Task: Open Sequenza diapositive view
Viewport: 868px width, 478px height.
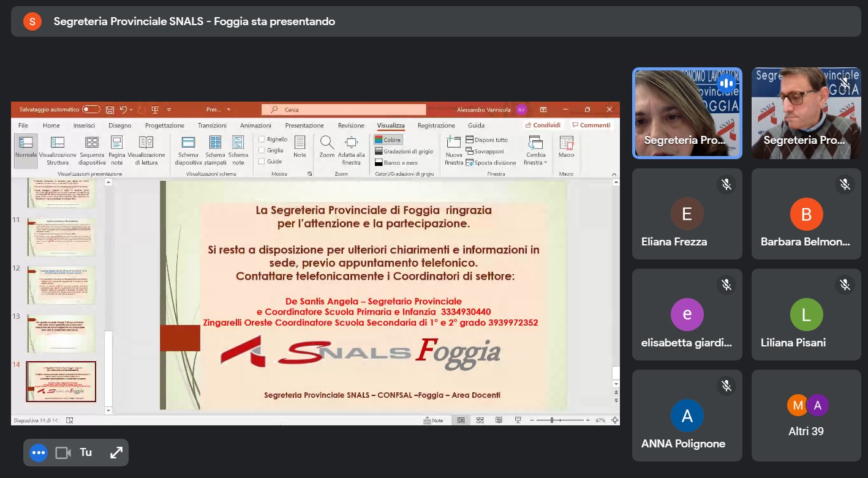Action: (x=92, y=151)
